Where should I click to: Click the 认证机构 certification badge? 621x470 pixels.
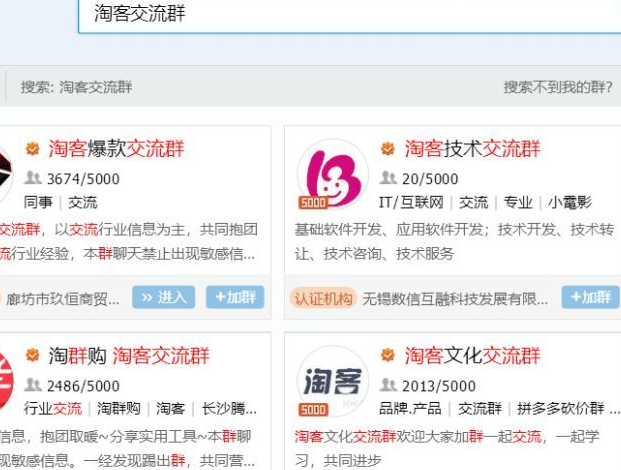(x=323, y=298)
